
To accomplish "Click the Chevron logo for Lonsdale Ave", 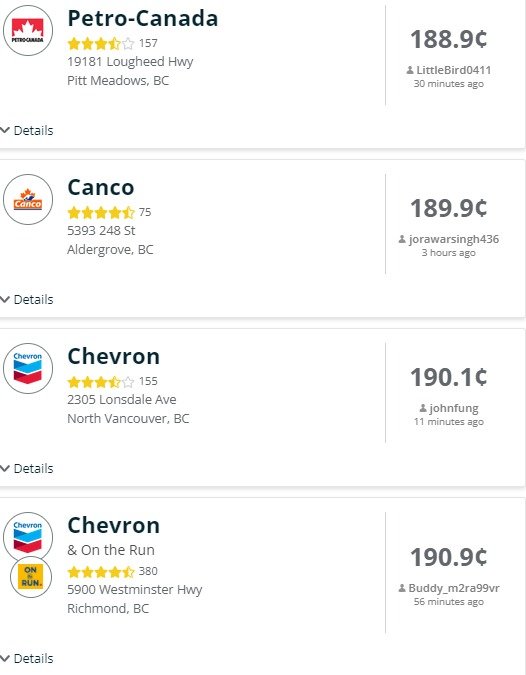I will pyautogui.click(x=28, y=368).
